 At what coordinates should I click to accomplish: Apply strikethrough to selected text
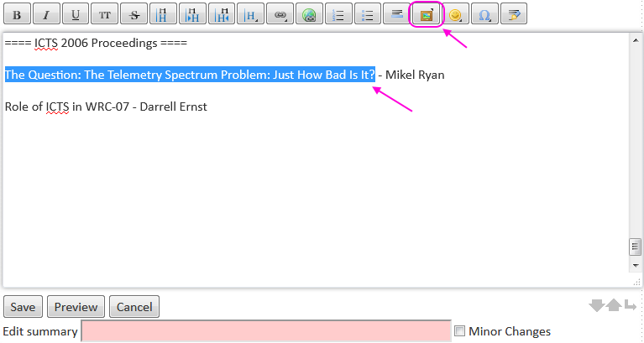(x=134, y=15)
